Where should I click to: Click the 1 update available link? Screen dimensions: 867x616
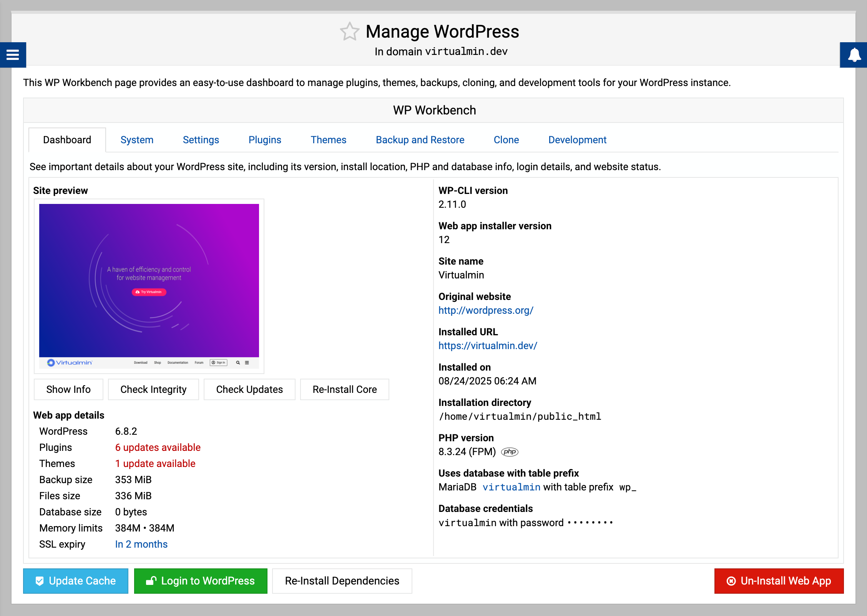(155, 464)
